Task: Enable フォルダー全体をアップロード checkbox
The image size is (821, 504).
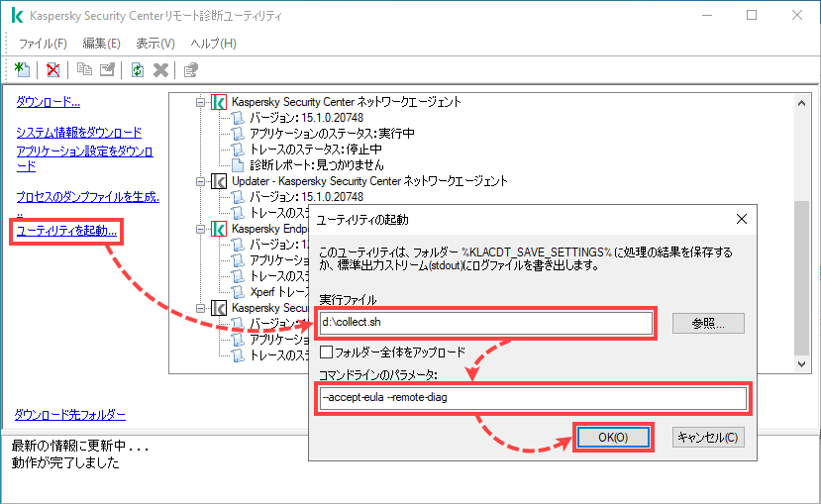Action: (326, 352)
